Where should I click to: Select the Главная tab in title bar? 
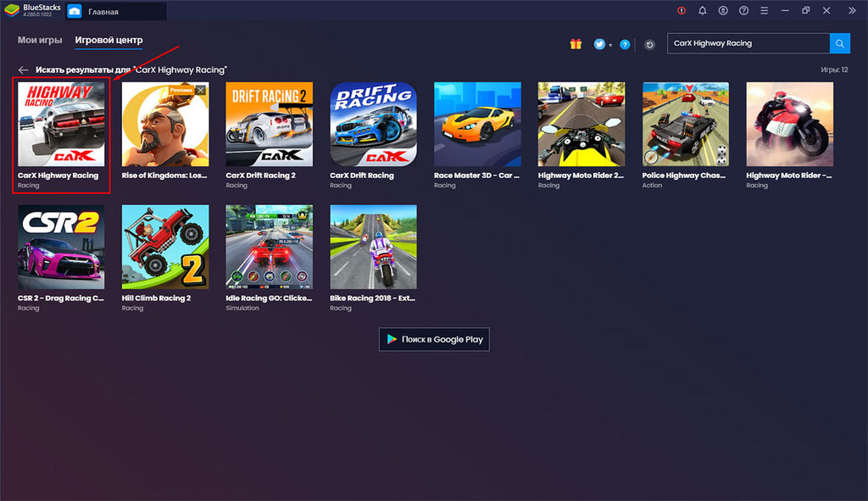(116, 11)
